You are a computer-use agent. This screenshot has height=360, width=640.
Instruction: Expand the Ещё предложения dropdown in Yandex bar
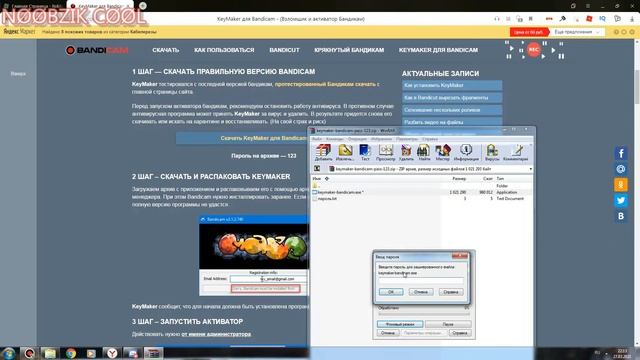(x=577, y=32)
